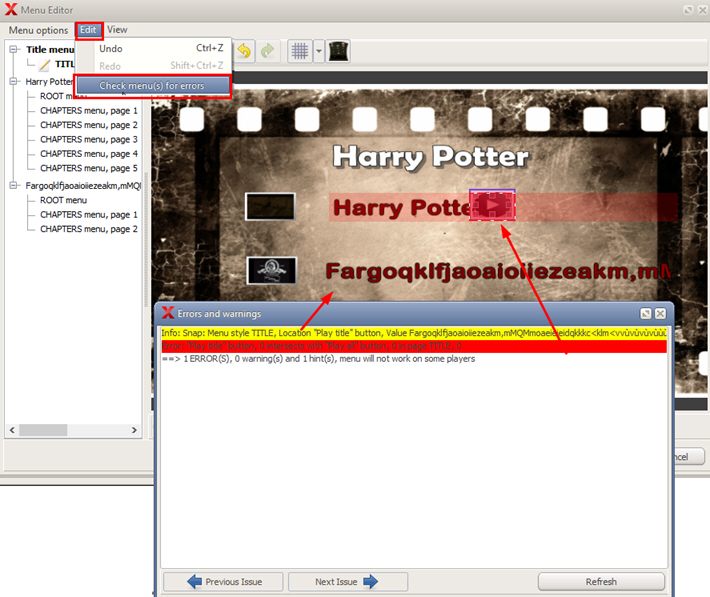Click the Next Issue button
Image resolution: width=710 pixels, height=597 pixels.
click(348, 582)
